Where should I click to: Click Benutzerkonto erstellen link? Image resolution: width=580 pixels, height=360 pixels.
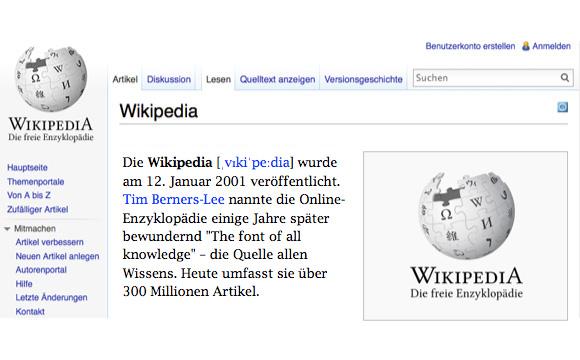470,46
